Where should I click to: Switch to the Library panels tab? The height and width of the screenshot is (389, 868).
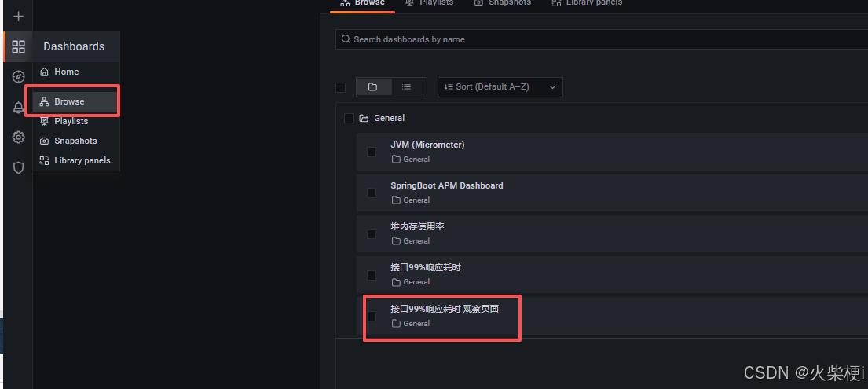pyautogui.click(x=587, y=3)
